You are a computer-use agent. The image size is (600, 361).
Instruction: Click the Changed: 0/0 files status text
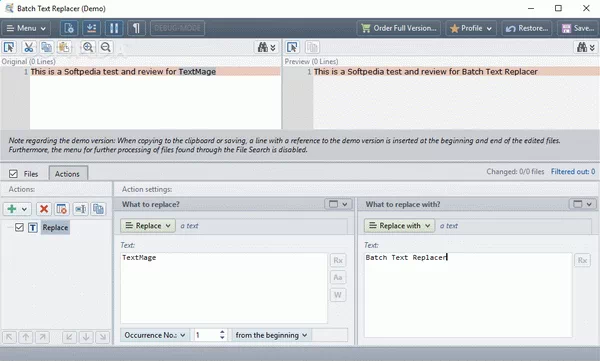coord(515,172)
